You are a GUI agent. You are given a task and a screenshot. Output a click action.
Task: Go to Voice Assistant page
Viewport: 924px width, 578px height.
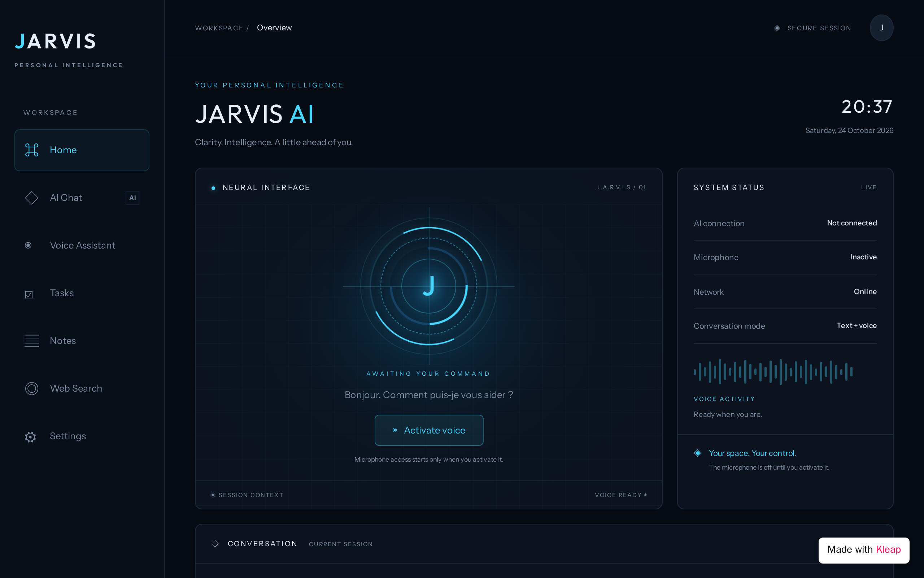point(82,245)
